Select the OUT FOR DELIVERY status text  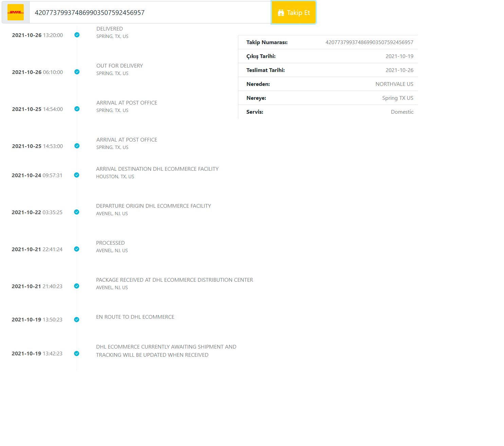[x=119, y=66]
